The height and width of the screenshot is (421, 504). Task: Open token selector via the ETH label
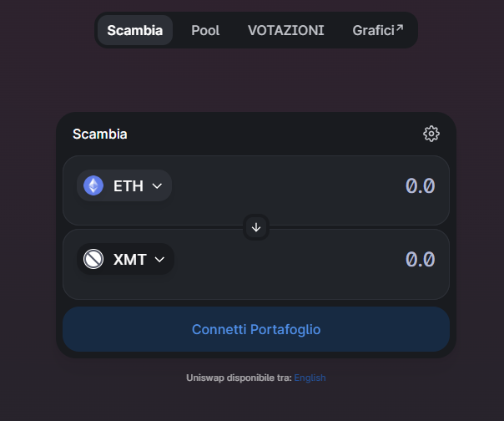point(128,186)
